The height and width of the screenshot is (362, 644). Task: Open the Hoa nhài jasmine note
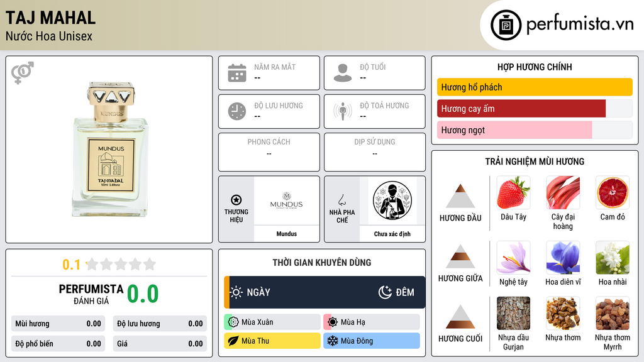(x=613, y=263)
